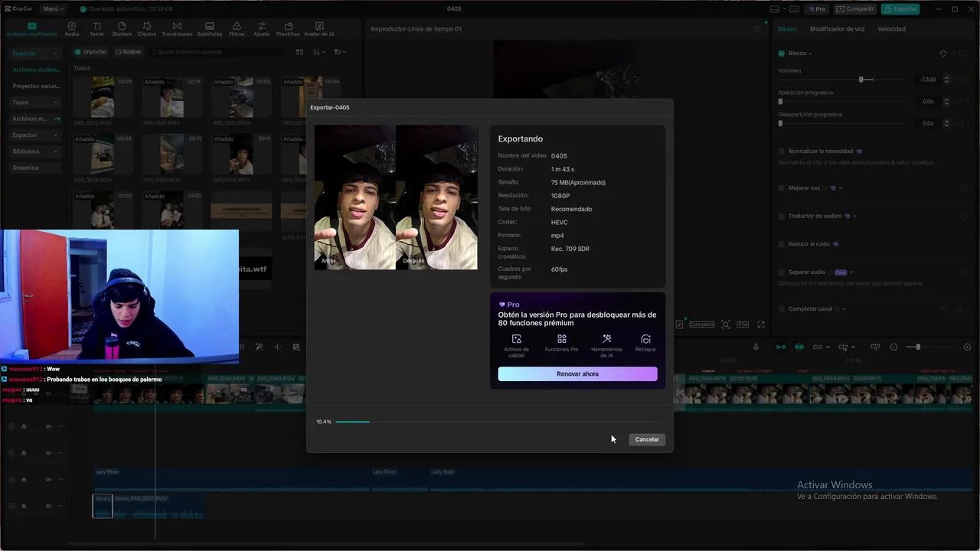Adjust the Volumen value stepper

(x=946, y=80)
